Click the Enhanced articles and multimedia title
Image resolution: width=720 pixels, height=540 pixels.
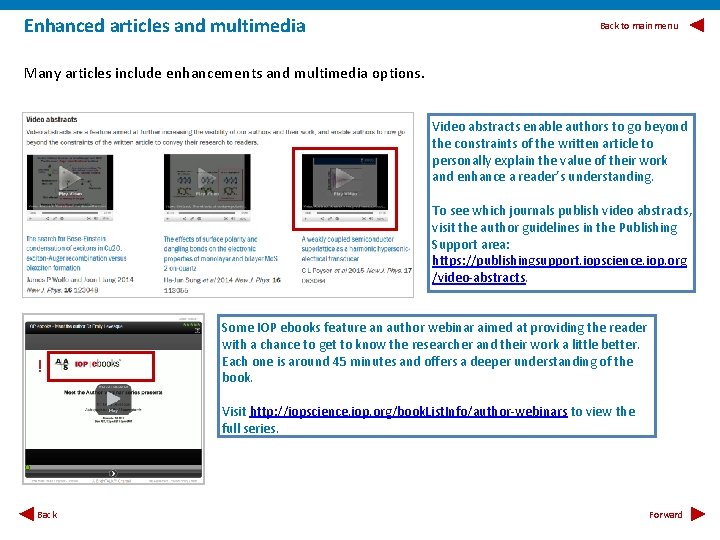click(x=164, y=26)
